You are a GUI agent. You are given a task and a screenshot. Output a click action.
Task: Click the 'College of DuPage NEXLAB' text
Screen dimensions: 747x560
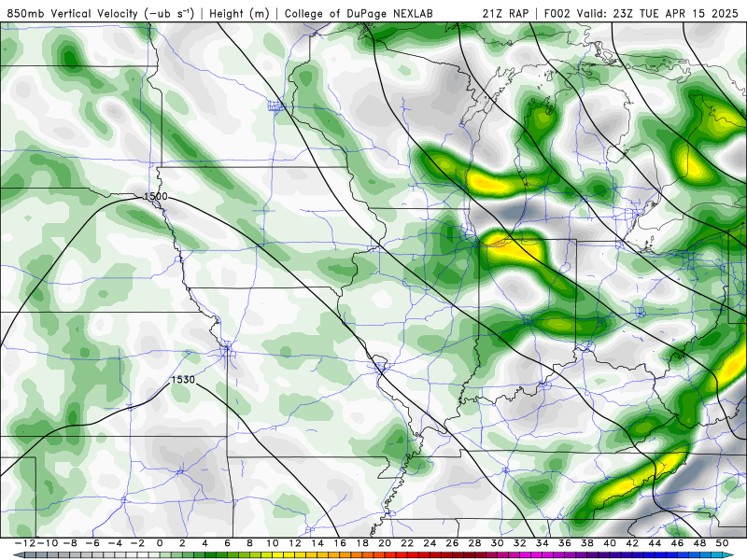pos(359,14)
